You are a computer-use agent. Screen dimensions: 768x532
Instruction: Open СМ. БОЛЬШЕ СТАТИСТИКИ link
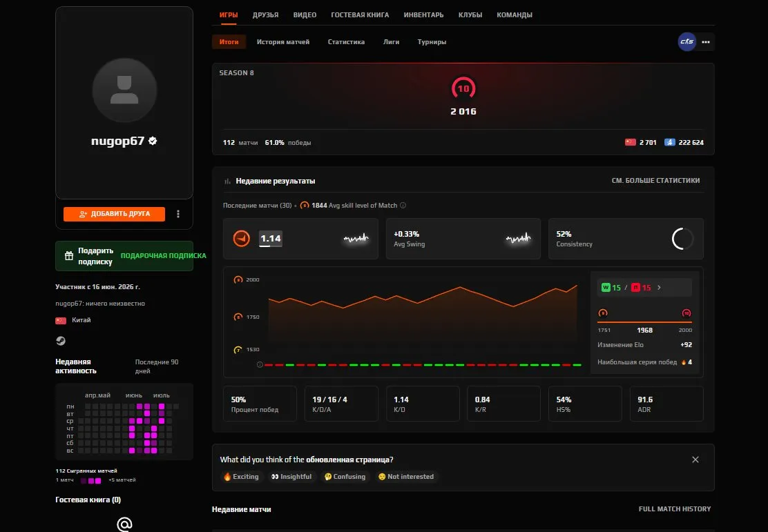pyautogui.click(x=655, y=181)
